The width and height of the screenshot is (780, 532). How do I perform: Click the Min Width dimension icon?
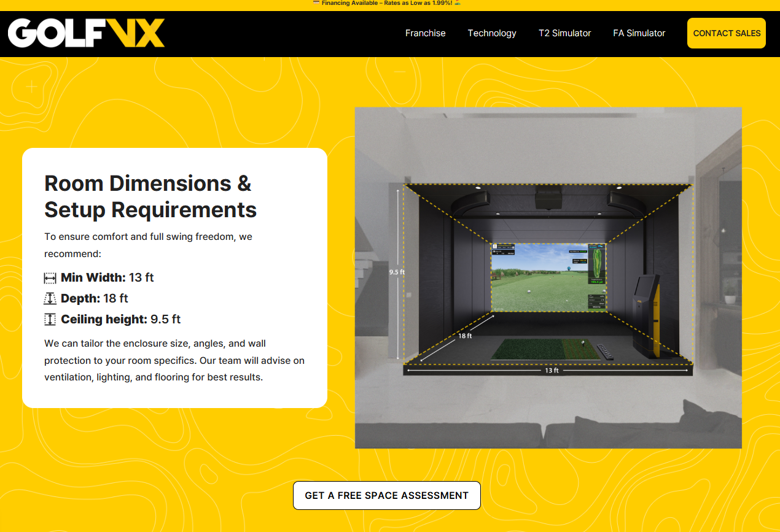coord(50,278)
